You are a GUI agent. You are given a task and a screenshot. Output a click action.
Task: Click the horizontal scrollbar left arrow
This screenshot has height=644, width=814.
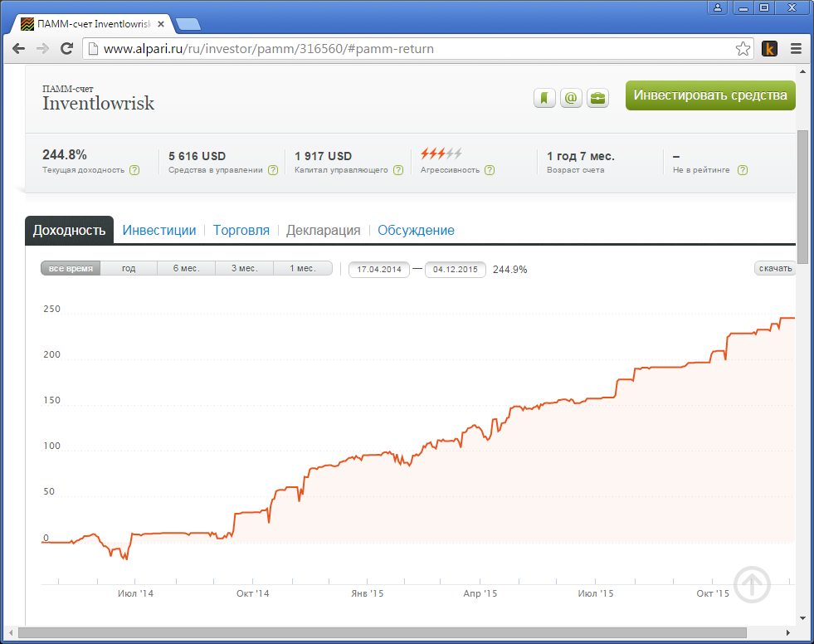(x=12, y=632)
